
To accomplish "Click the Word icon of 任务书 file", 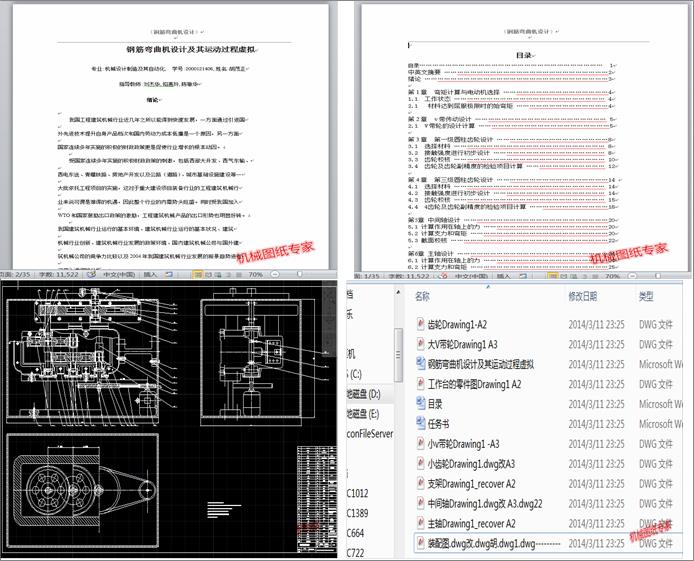I will point(420,424).
